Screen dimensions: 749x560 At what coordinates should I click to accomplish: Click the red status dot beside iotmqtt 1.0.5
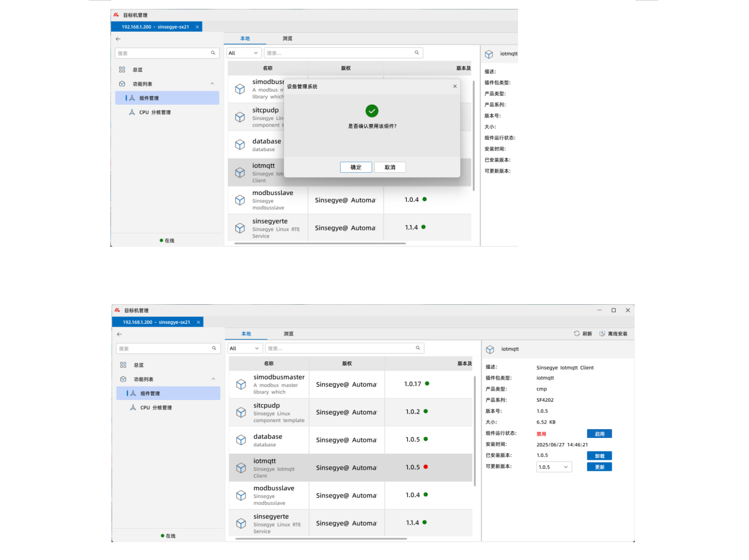point(426,467)
